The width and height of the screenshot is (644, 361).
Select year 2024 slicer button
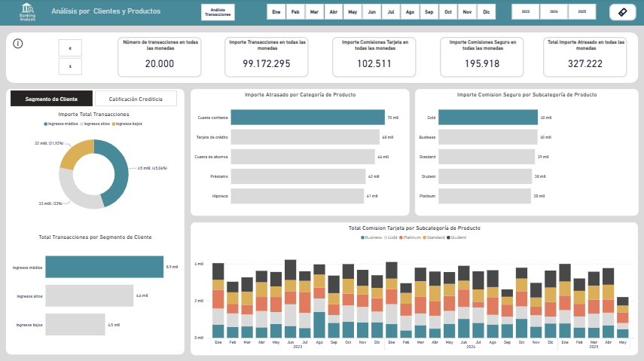click(554, 12)
